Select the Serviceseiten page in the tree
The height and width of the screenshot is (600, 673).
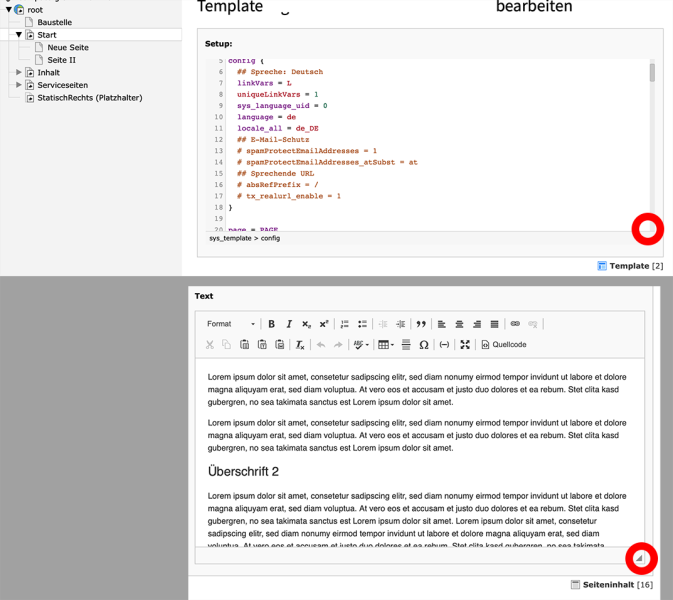tap(63, 85)
